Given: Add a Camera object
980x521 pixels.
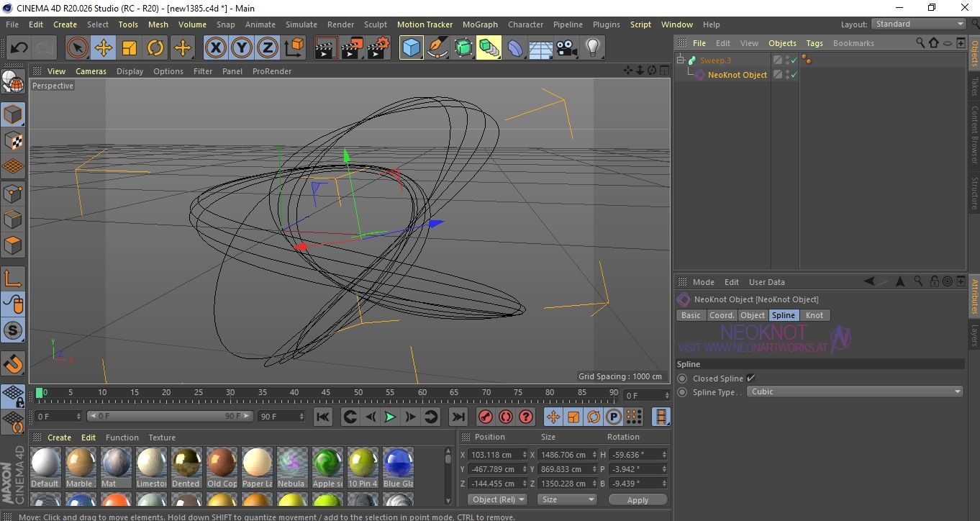Looking at the screenshot, I should 566,48.
